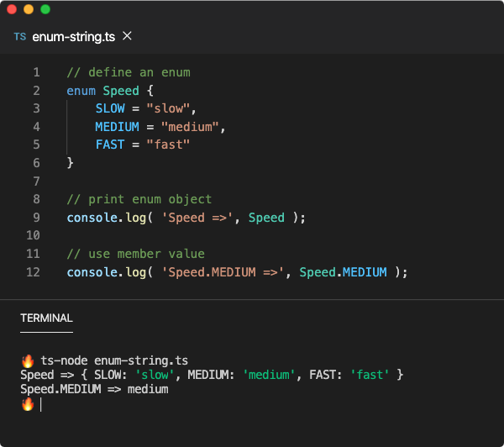The height and width of the screenshot is (447, 504).
Task: Click 'medium' value in terminal object output
Action: pos(269,375)
